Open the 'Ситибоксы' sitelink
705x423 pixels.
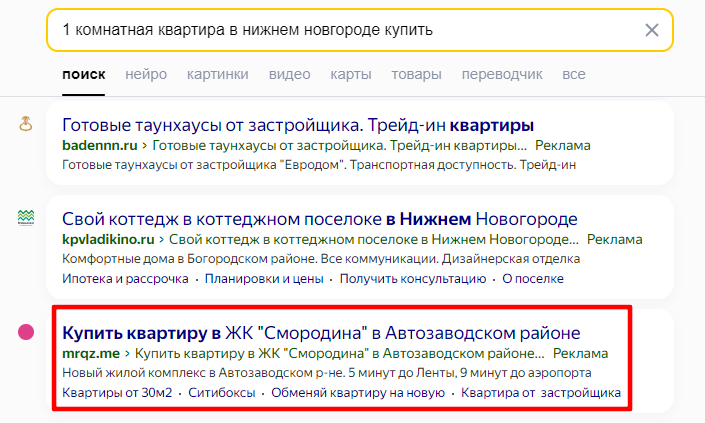(x=221, y=393)
